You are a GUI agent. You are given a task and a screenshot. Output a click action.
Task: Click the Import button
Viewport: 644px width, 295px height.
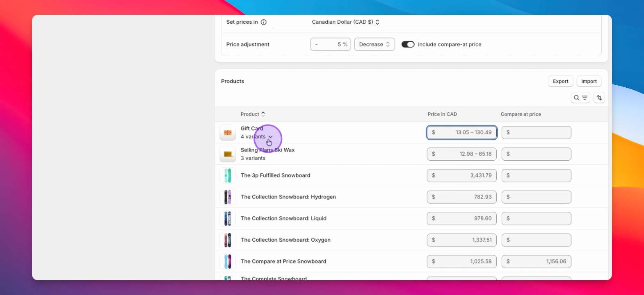click(x=589, y=81)
